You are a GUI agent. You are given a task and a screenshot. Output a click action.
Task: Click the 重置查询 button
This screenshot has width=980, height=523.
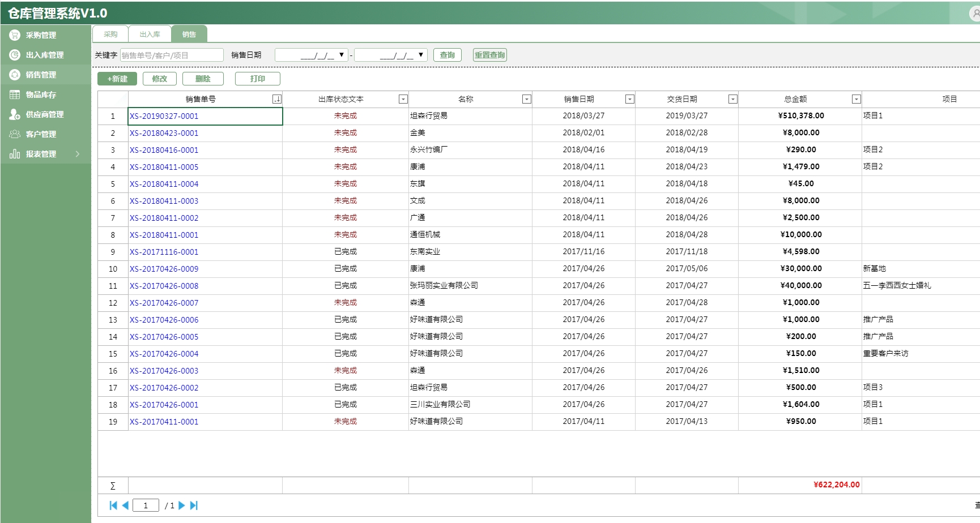(x=490, y=55)
